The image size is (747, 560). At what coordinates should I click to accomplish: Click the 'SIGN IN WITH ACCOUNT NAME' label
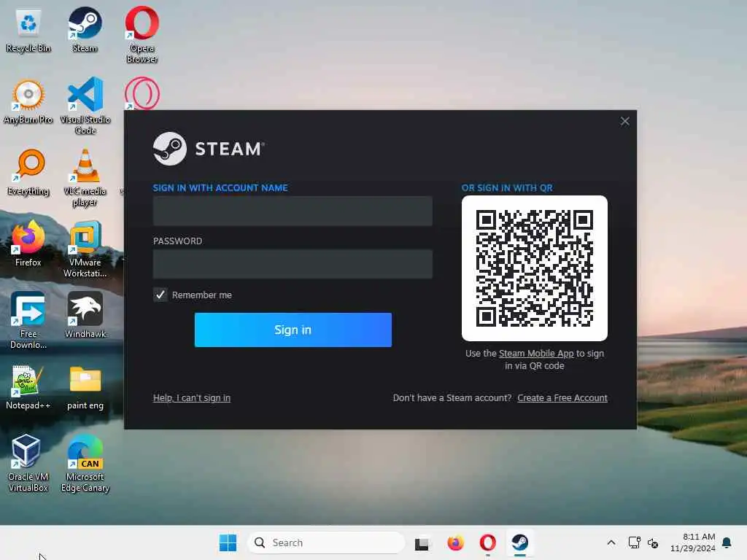pos(220,187)
